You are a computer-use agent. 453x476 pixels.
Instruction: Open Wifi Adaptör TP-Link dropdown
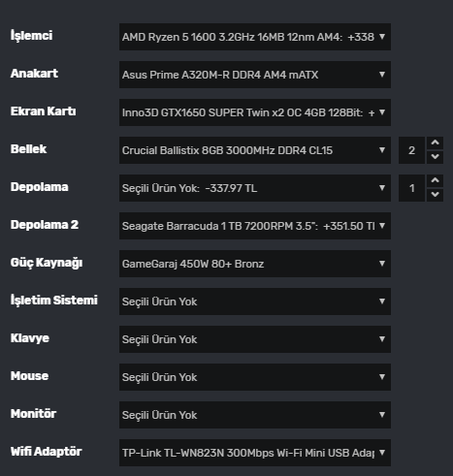(255, 453)
